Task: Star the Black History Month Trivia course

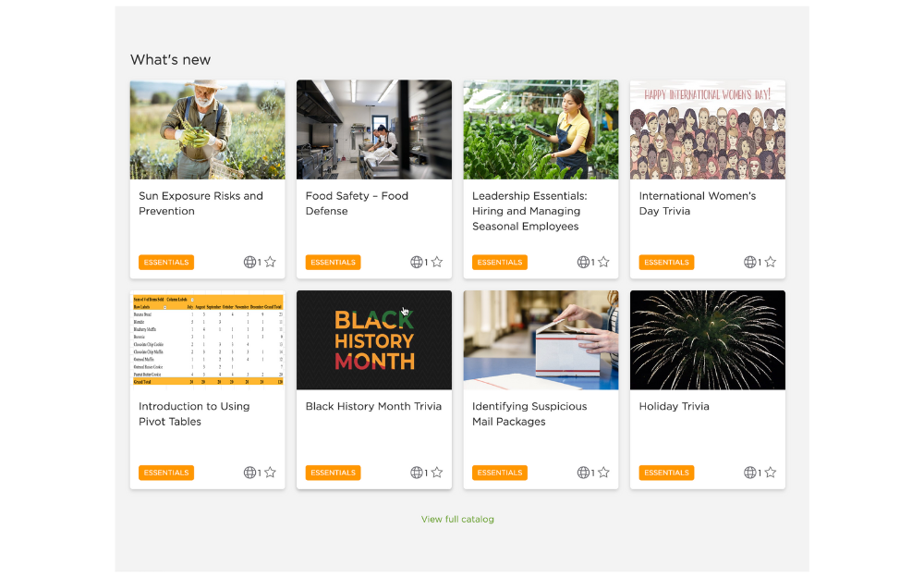Action: [x=437, y=473]
